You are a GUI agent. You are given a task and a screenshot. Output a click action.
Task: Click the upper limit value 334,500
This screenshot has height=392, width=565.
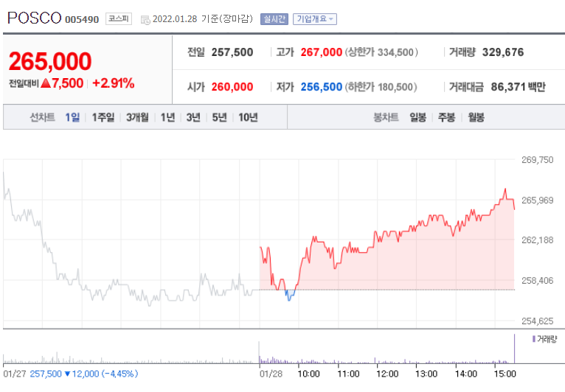click(x=395, y=52)
